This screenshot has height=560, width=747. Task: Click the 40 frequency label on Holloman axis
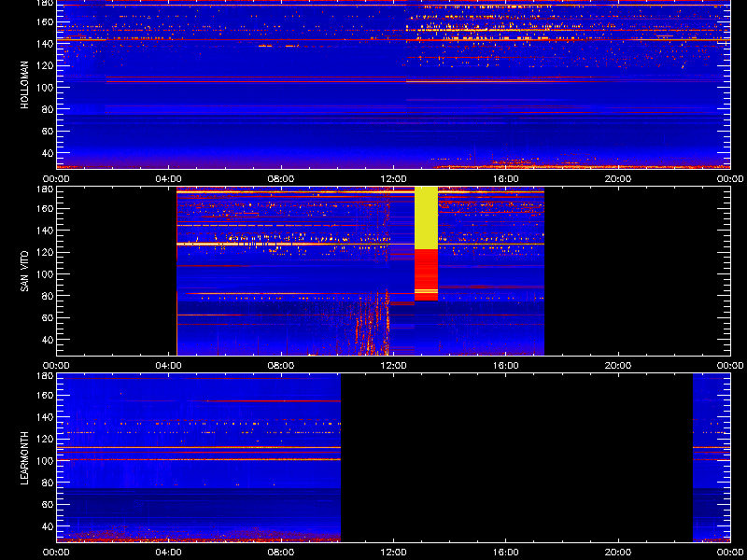(48, 153)
